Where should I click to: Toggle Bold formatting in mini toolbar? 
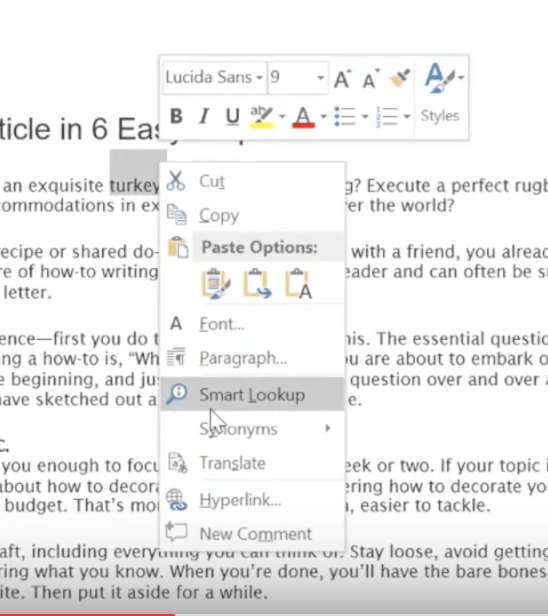tap(176, 116)
